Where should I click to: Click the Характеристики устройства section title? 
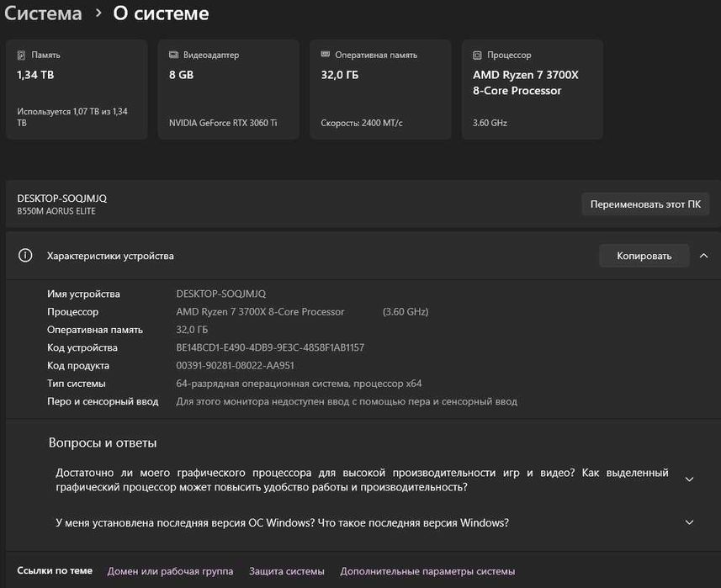(110, 256)
